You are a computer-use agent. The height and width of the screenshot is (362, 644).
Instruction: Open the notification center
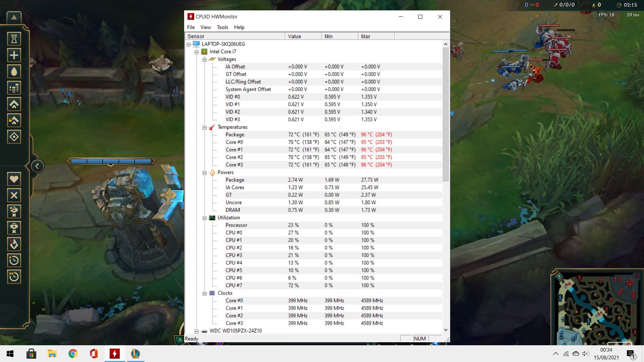click(x=631, y=354)
